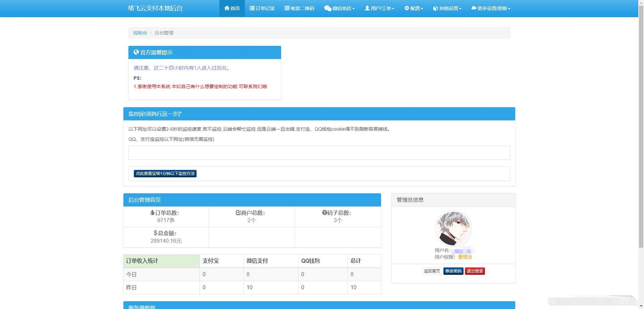Click the 修改密码 button
Viewport: 644px width, 309px height.
453,271
